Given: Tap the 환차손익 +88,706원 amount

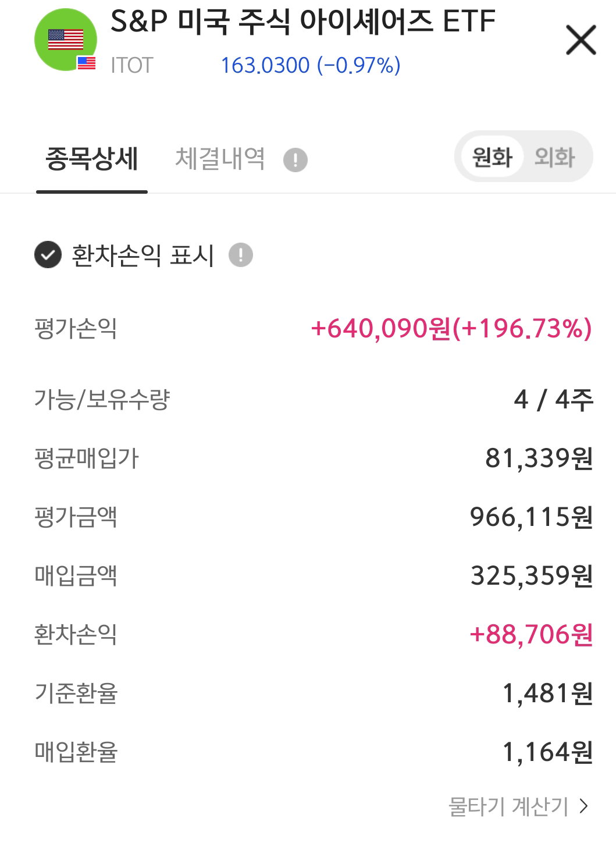Looking at the screenshot, I should [x=531, y=634].
